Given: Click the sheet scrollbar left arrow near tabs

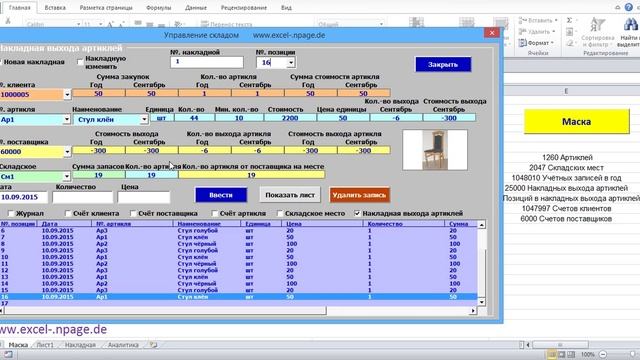Looking at the screenshot, I should click(x=528, y=345).
